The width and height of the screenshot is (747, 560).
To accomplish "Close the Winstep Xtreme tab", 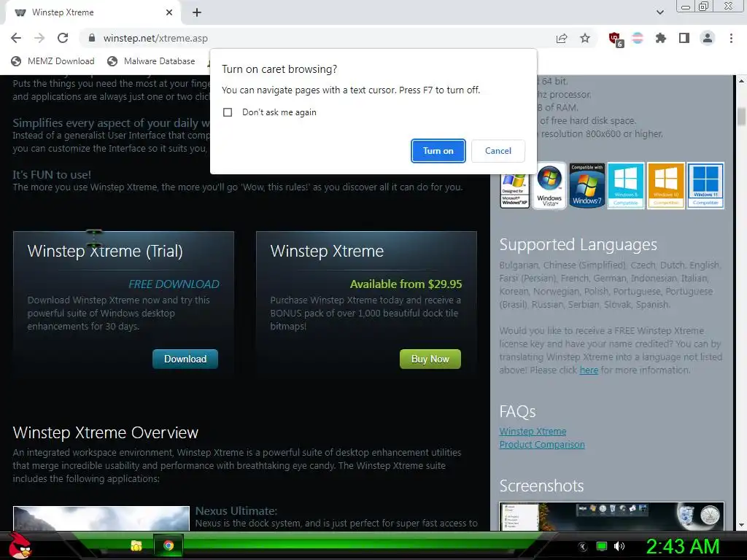I will (x=169, y=12).
